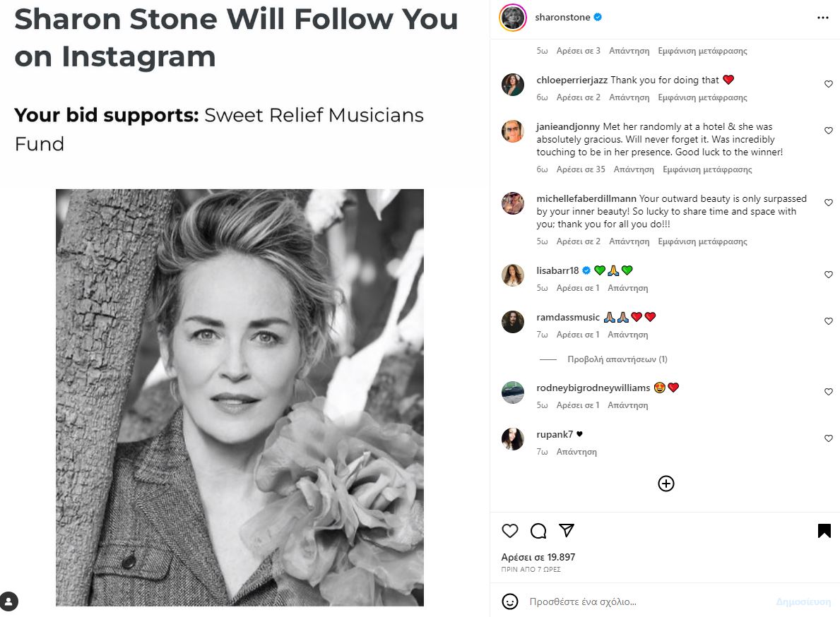This screenshot has width=840, height=617.
Task: Like the lisabarr18 comment
Action: tap(829, 275)
